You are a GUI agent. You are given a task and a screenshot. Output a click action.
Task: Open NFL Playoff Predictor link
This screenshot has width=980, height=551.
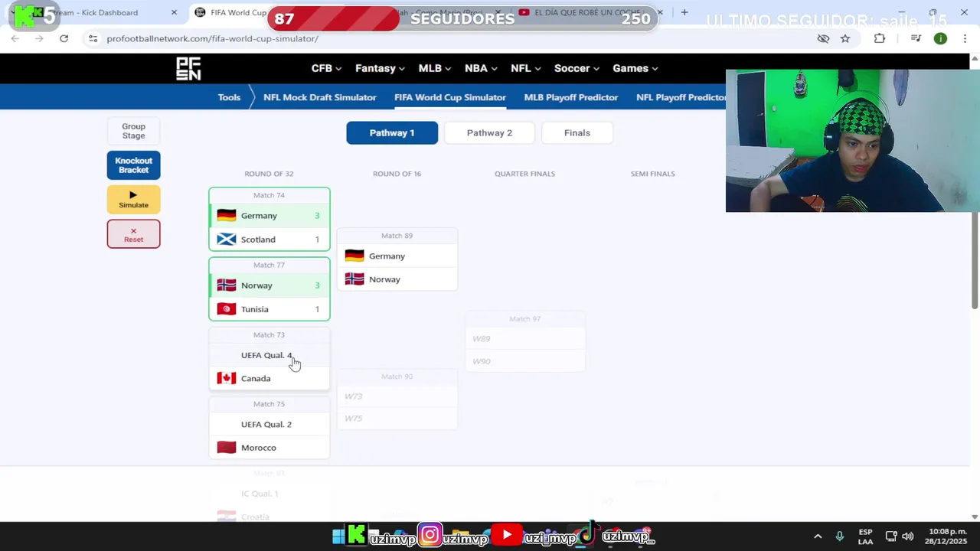(x=681, y=97)
